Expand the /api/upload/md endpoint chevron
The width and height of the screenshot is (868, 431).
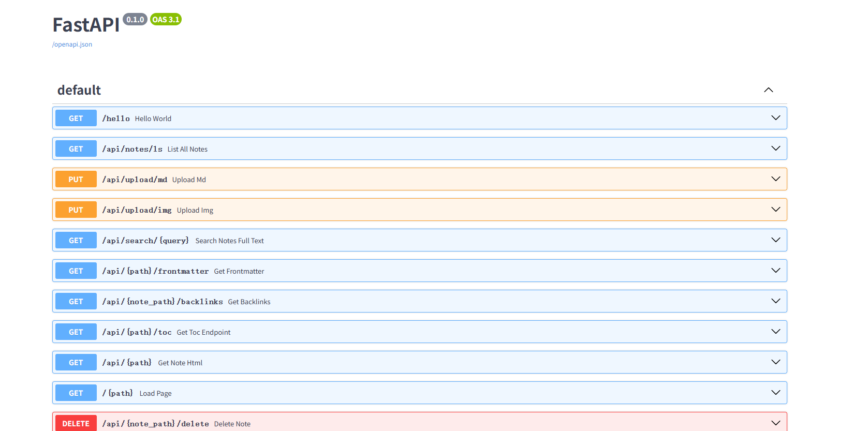click(x=776, y=179)
